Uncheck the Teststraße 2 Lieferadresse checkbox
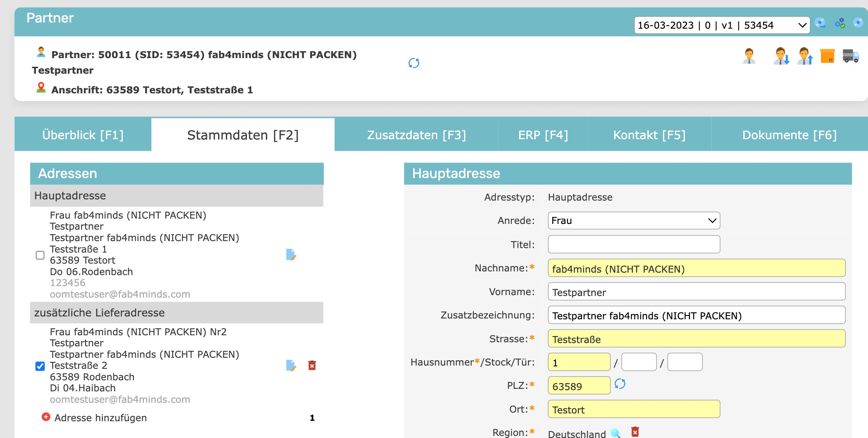This screenshot has height=438, width=868. (40, 366)
